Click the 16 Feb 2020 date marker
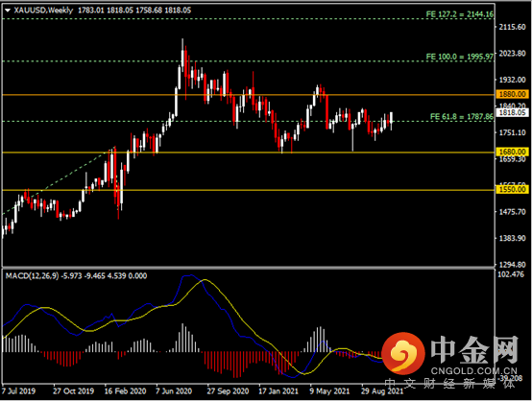 coord(125,391)
